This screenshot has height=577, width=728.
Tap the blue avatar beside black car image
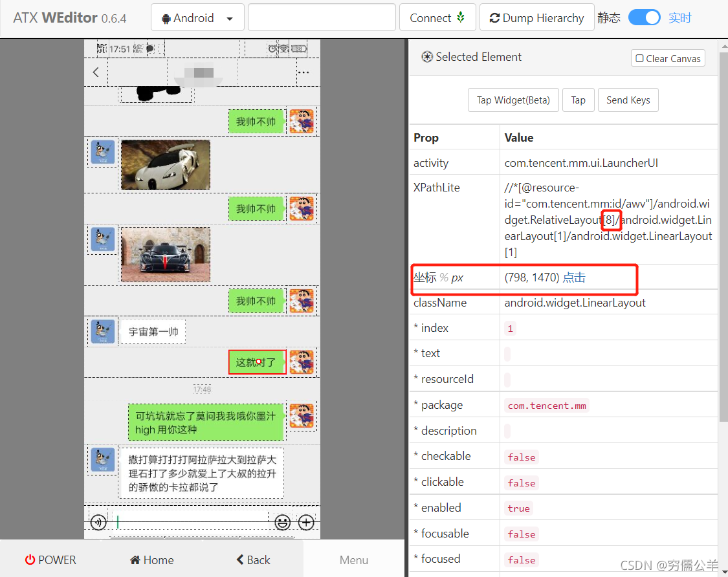[x=103, y=239]
